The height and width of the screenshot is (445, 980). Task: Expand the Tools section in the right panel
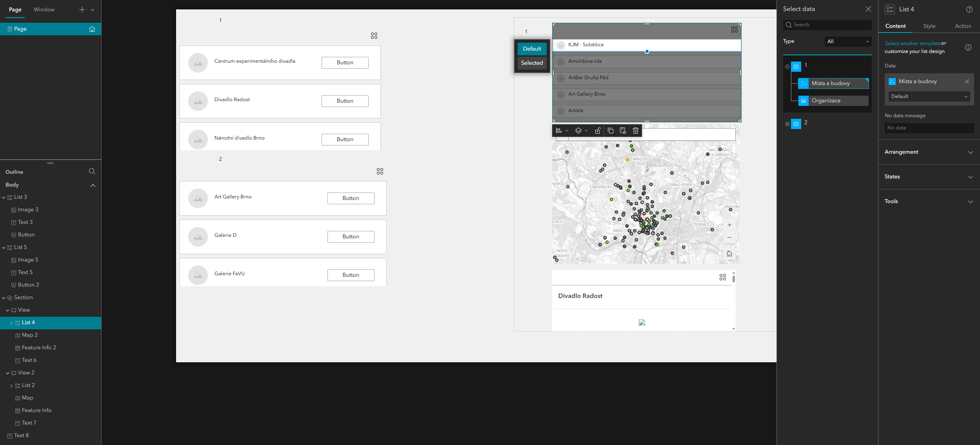[x=929, y=201]
